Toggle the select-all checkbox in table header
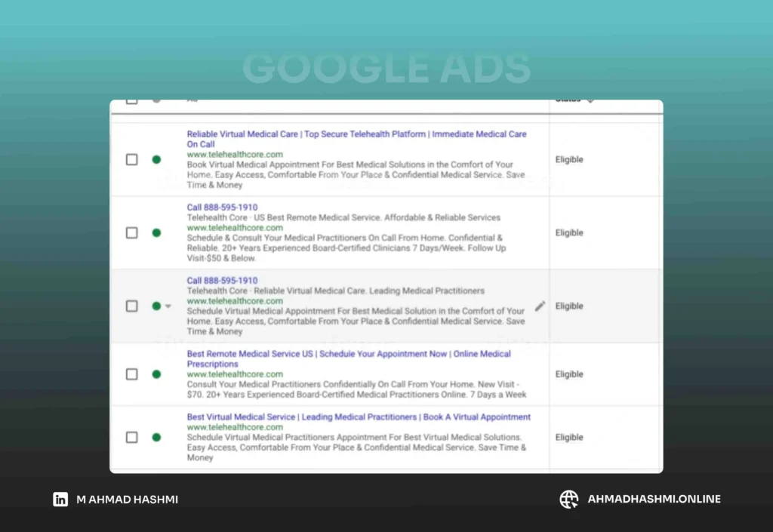The width and height of the screenshot is (773, 532). point(132,100)
